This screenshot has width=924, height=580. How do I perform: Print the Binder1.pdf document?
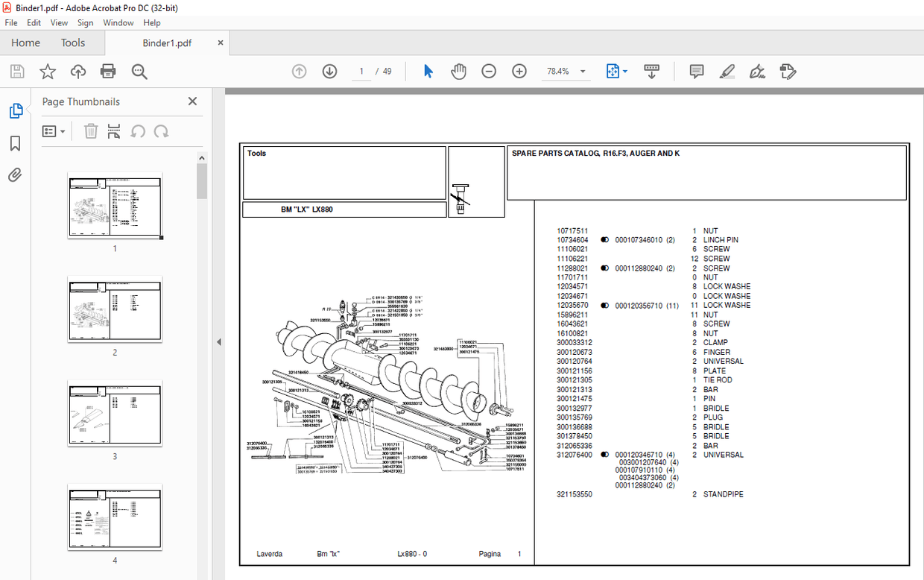(108, 71)
